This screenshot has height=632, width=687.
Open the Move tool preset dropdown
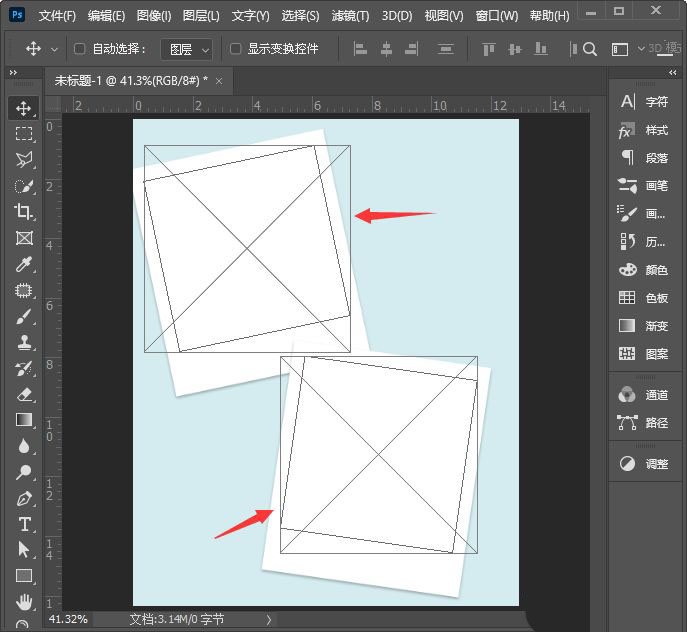pyautogui.click(x=53, y=49)
